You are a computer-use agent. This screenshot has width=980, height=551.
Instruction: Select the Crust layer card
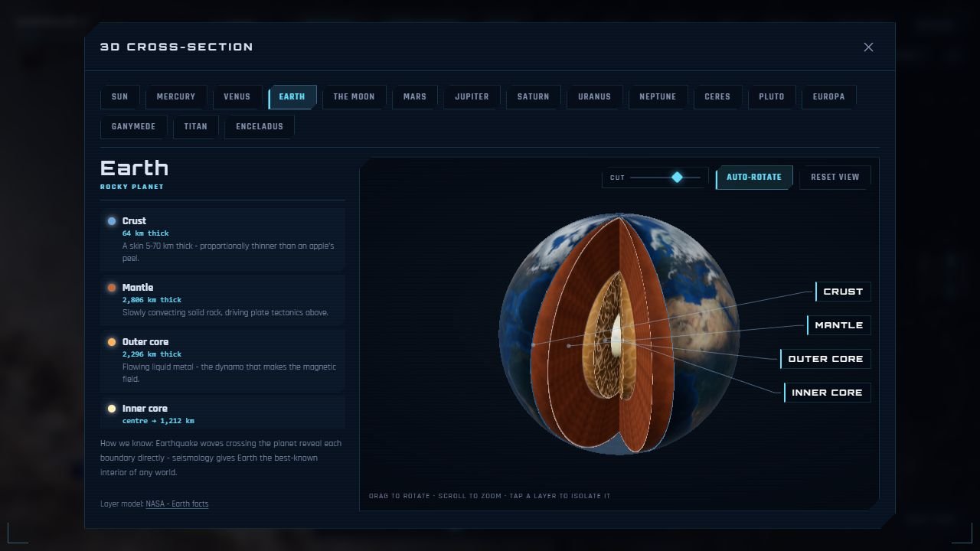coord(222,239)
